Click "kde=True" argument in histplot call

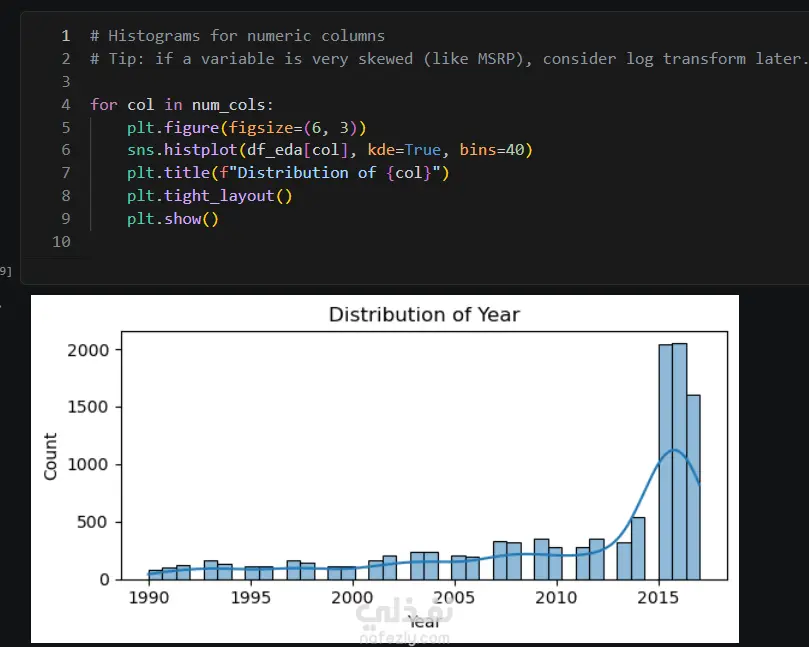tap(404, 150)
